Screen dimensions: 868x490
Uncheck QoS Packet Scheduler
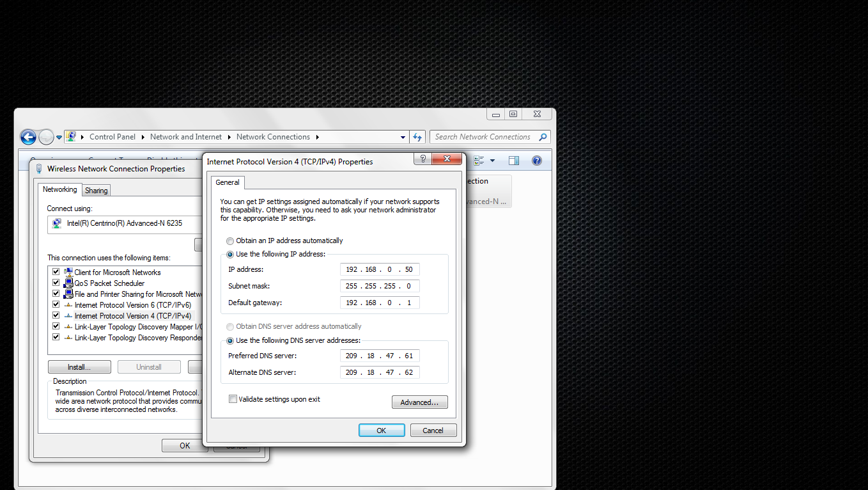[x=56, y=282]
